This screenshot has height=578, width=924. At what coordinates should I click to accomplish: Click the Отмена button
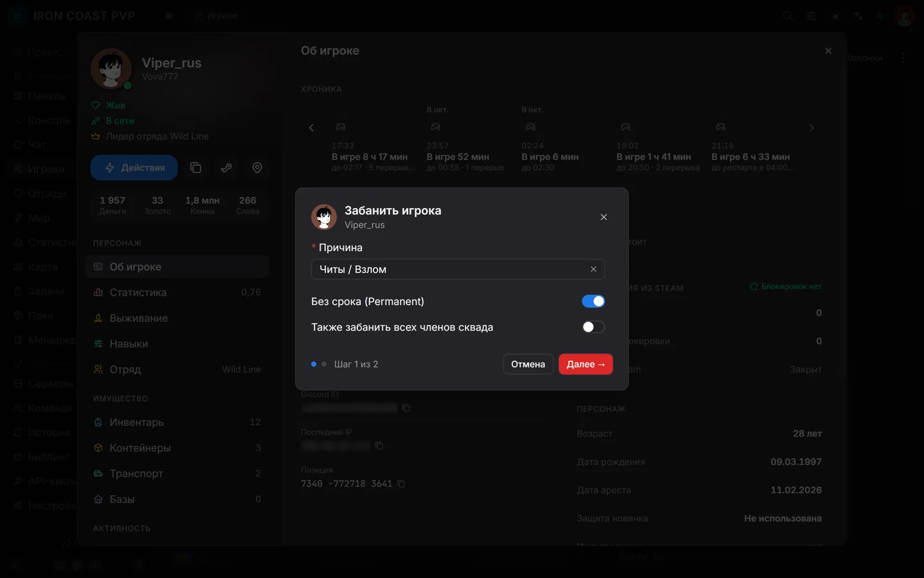[x=528, y=364]
